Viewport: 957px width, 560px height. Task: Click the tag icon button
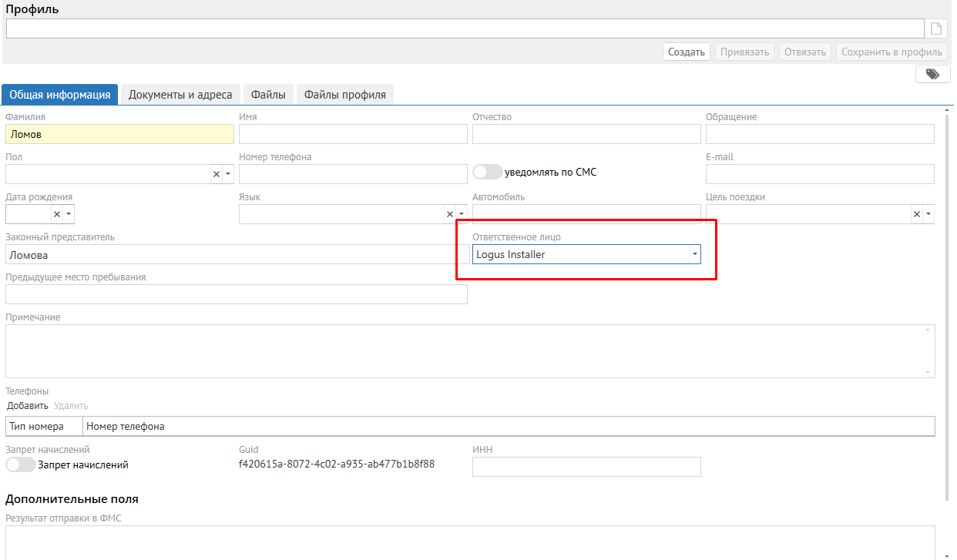point(932,74)
